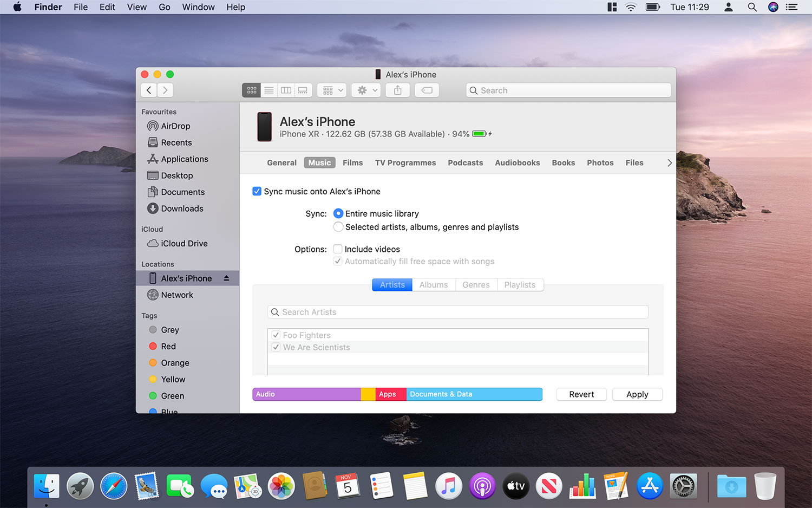This screenshot has height=508, width=812.
Task: Switch to column view in the toolbar
Action: [x=286, y=90]
